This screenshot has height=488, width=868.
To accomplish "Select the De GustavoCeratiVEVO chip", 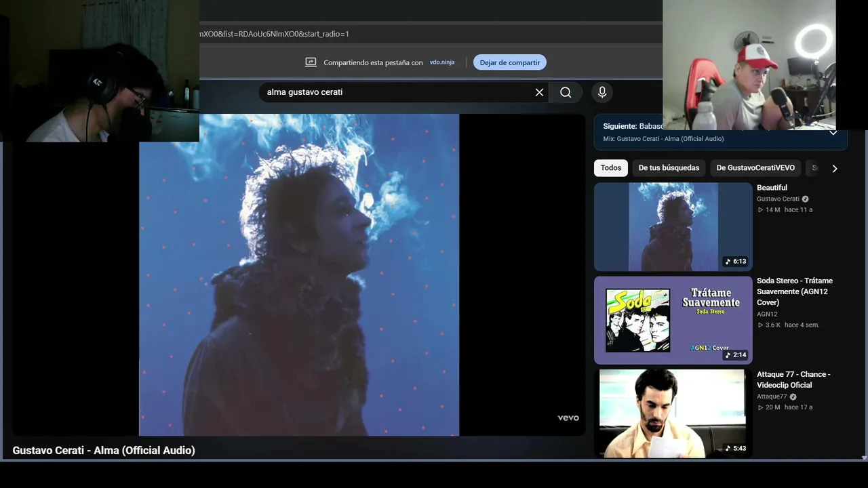I will (755, 168).
